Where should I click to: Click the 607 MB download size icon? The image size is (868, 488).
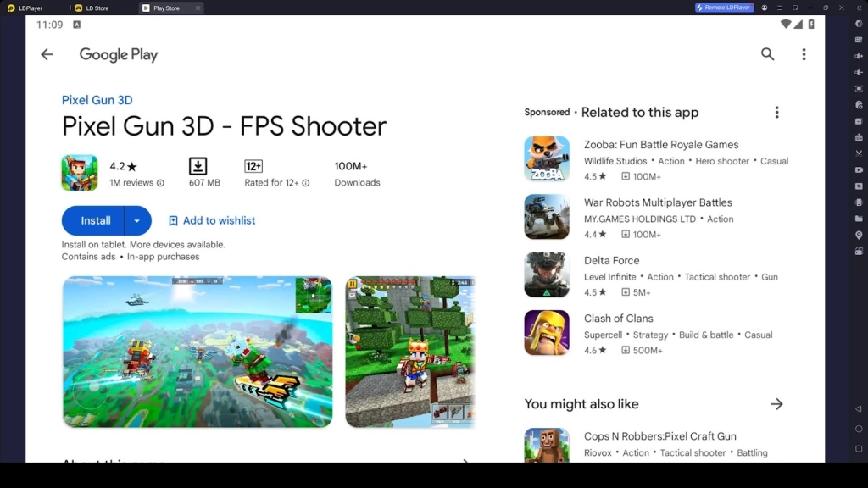click(x=198, y=166)
